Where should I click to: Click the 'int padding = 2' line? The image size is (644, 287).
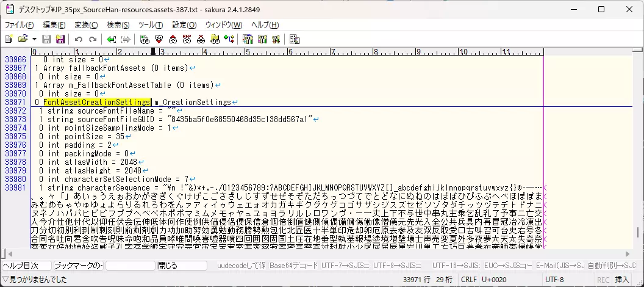[75, 145]
